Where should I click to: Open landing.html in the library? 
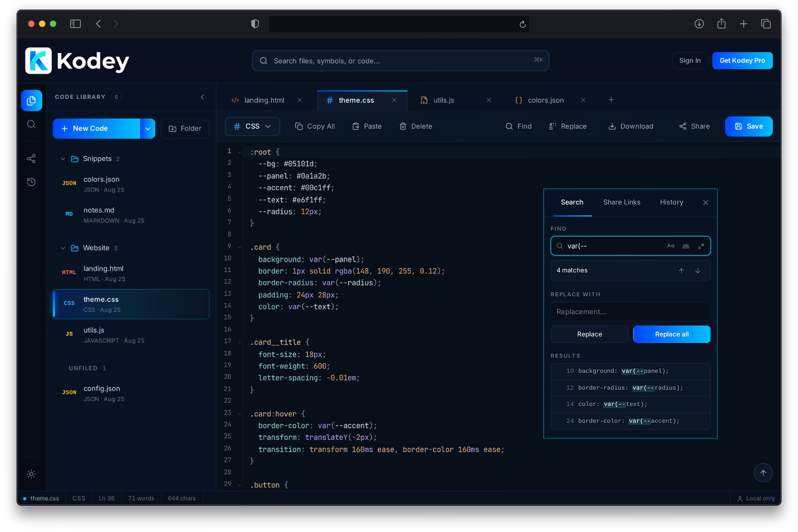[131, 273]
